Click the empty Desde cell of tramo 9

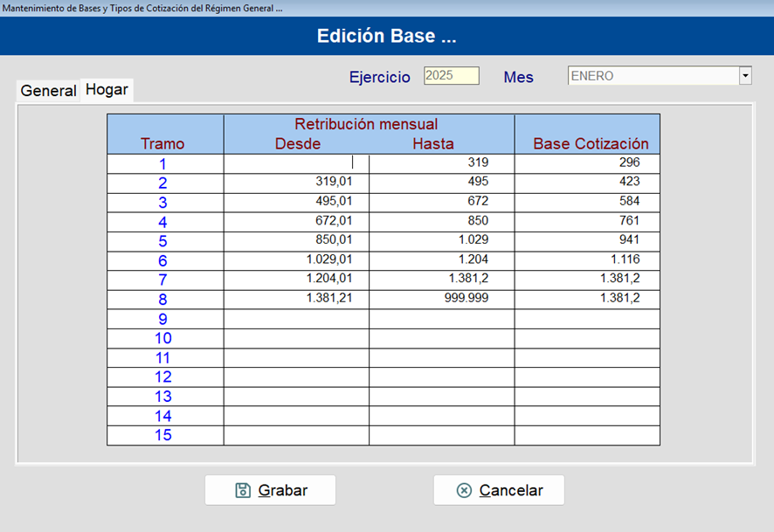point(296,319)
